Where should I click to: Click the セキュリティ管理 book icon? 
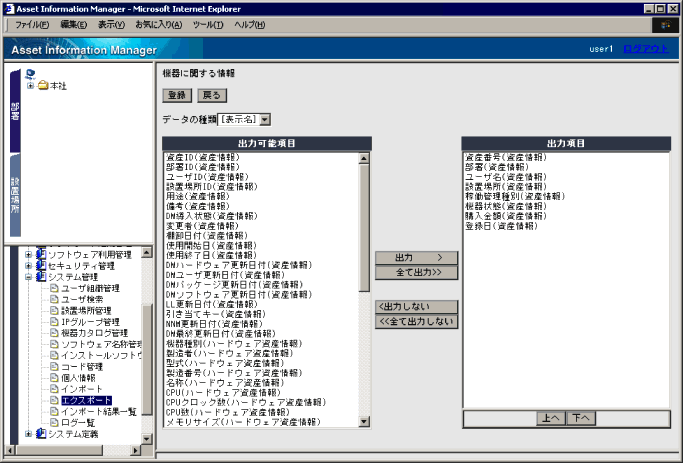coord(41,266)
